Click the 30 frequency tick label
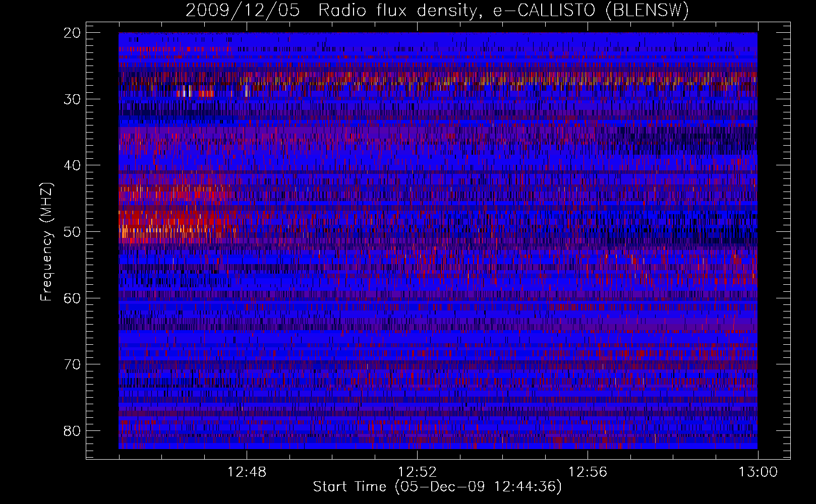The width and height of the screenshot is (816, 504). click(x=72, y=99)
